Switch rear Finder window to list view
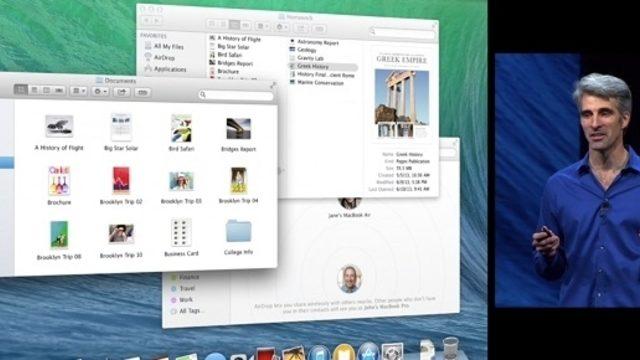 [x=223, y=24]
